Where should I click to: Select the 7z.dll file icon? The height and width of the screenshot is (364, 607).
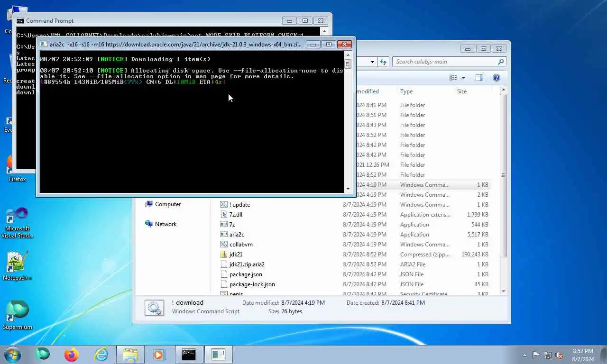pyautogui.click(x=224, y=215)
